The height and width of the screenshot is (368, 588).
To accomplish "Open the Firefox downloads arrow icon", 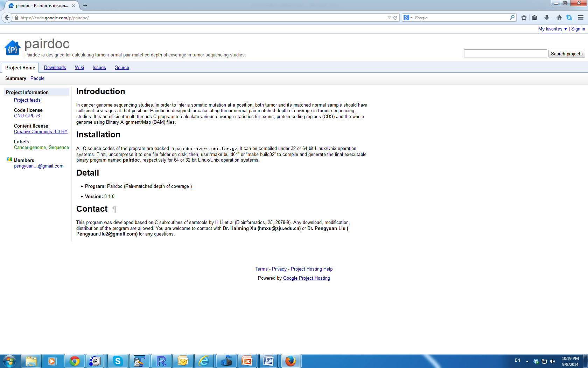I will 546,18.
